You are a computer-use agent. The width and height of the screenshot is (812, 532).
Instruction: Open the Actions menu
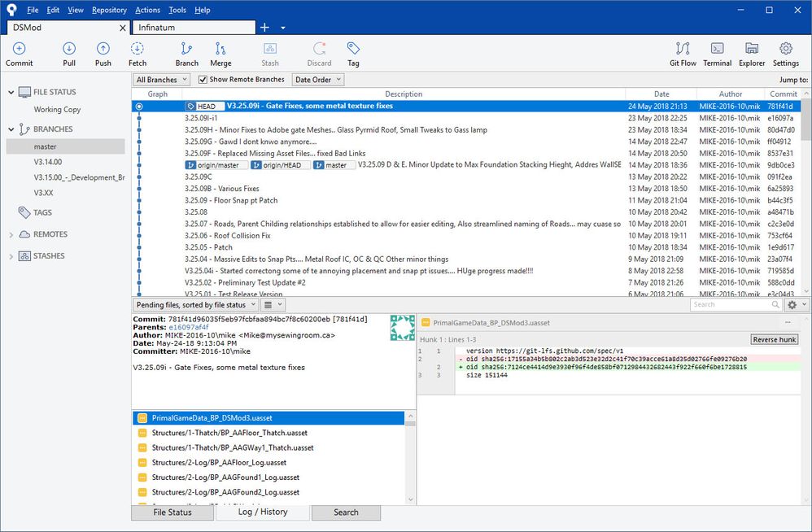pos(147,10)
